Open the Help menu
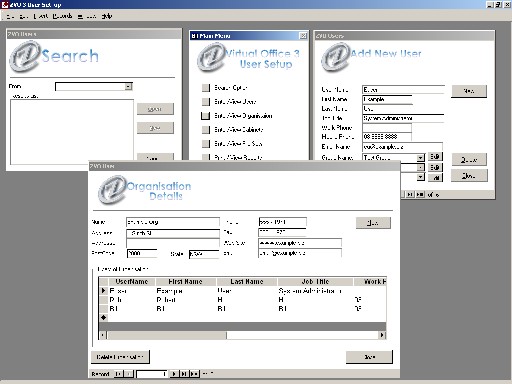 pos(106,16)
